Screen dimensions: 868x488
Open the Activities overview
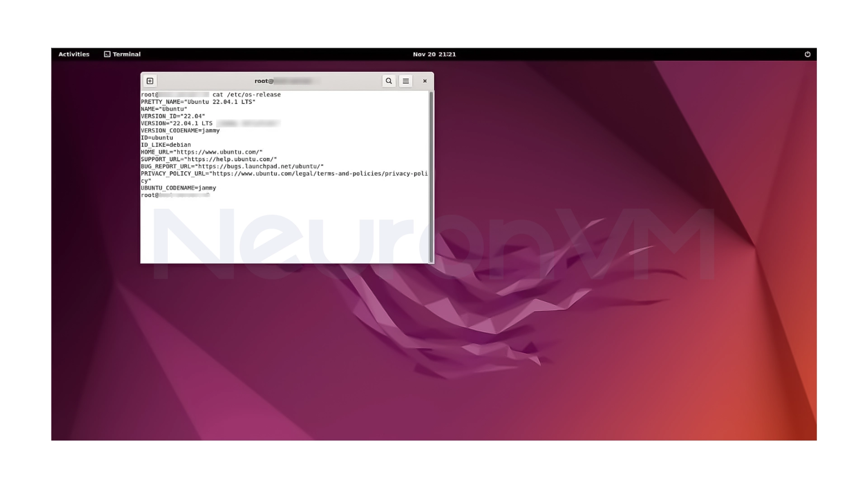(x=74, y=54)
